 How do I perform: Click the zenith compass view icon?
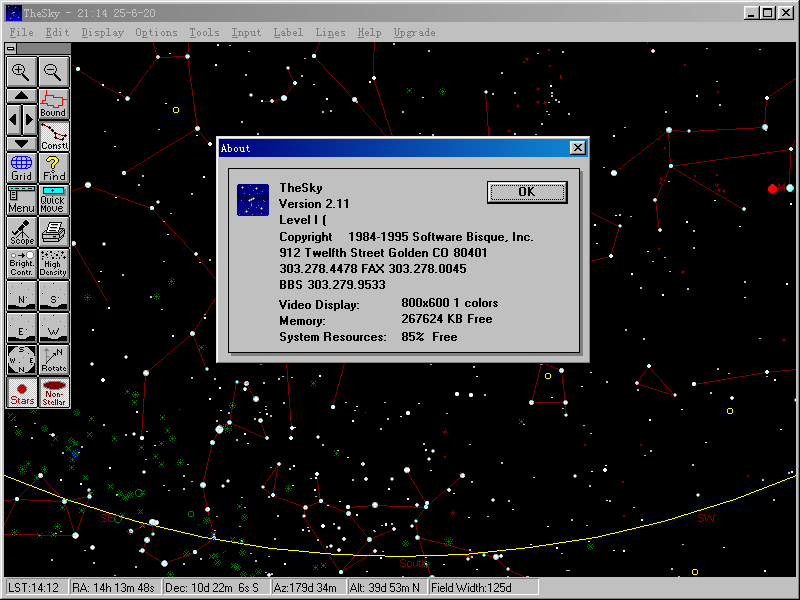click(21, 360)
